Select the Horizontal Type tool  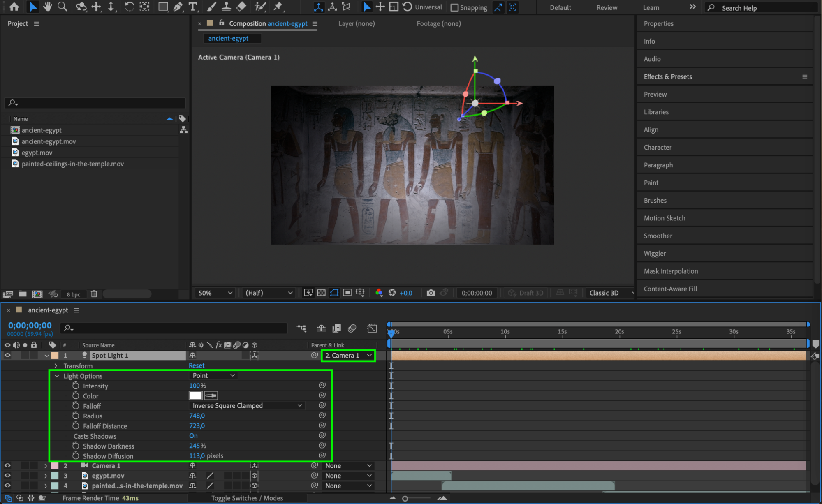pos(192,7)
